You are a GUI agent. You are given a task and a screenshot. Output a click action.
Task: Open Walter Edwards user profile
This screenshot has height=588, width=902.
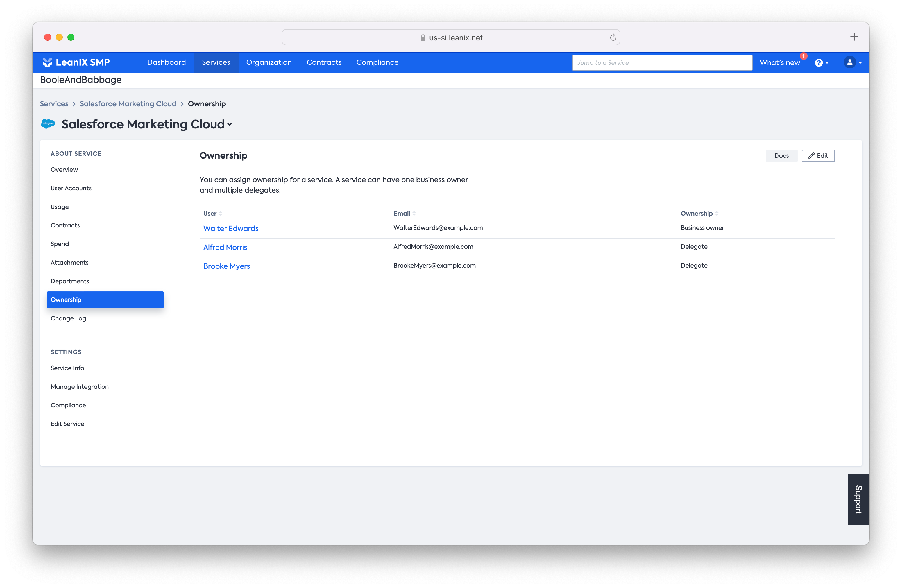click(x=230, y=228)
